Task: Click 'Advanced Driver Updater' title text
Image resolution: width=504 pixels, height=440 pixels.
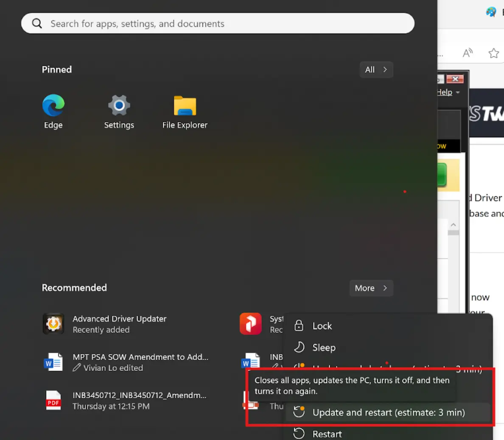Action: tap(119, 319)
